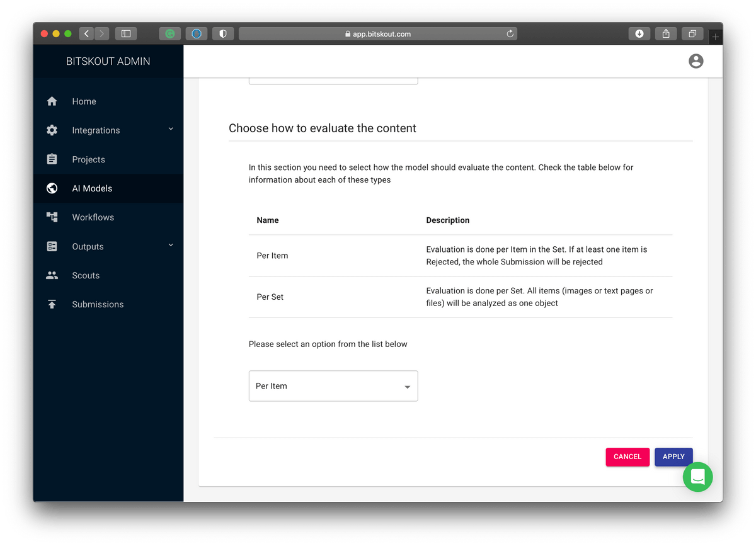756x546 pixels.
Task: Open the Per Item evaluation dropdown
Action: [x=333, y=386]
